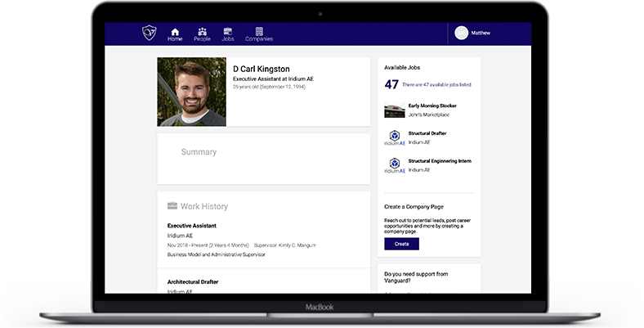Click the D Carl Kingston name

(x=262, y=69)
